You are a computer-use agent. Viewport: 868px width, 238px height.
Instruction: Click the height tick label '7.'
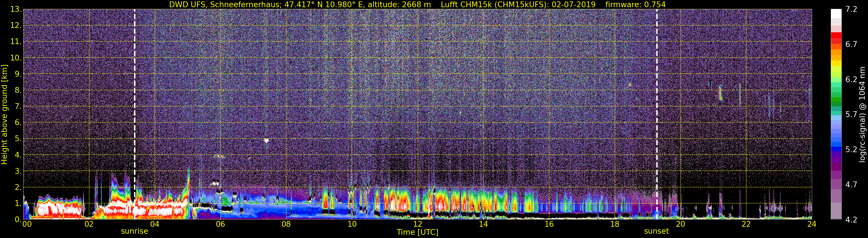18,107
